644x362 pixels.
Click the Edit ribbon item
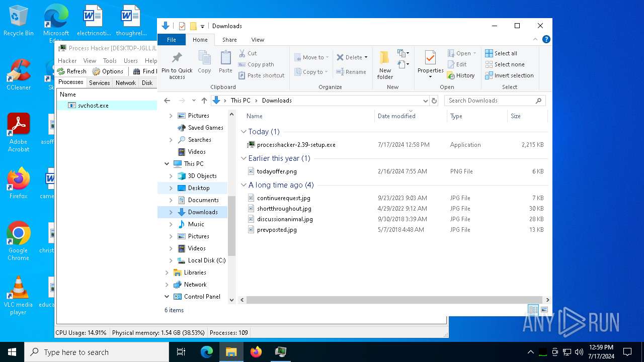pyautogui.click(x=457, y=64)
